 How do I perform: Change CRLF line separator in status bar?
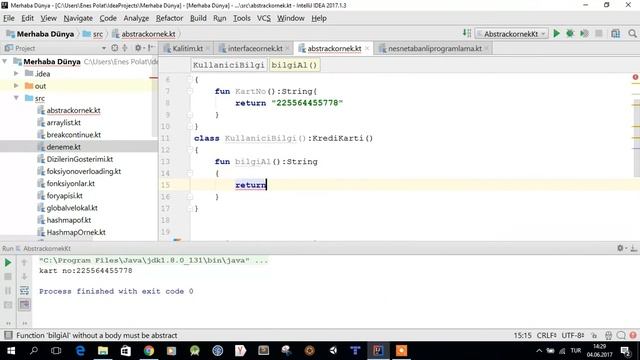[547, 336]
